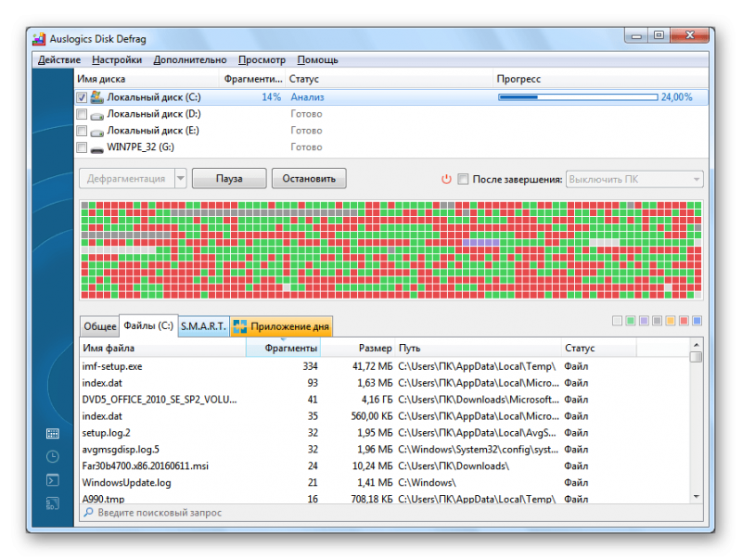Click the red power icon
The image size is (742, 560).
click(446, 179)
